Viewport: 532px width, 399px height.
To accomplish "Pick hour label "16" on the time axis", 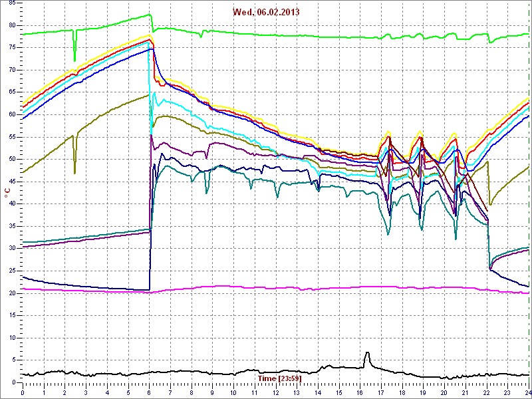I will (360, 393).
